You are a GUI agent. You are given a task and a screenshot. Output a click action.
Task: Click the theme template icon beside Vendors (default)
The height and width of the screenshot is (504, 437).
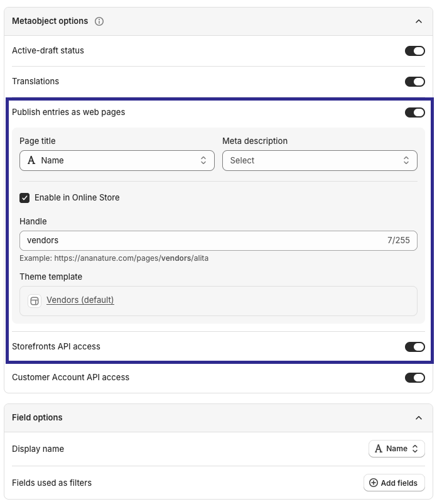coord(34,300)
